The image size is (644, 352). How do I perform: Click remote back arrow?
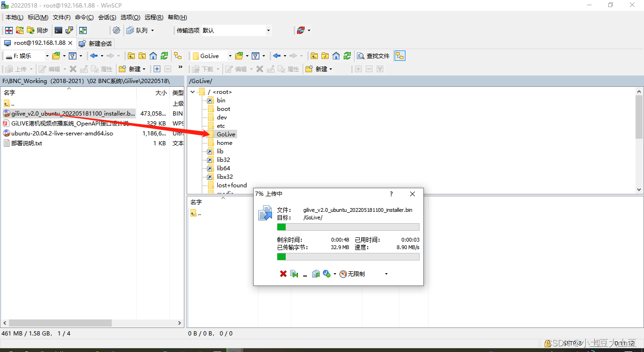click(276, 56)
